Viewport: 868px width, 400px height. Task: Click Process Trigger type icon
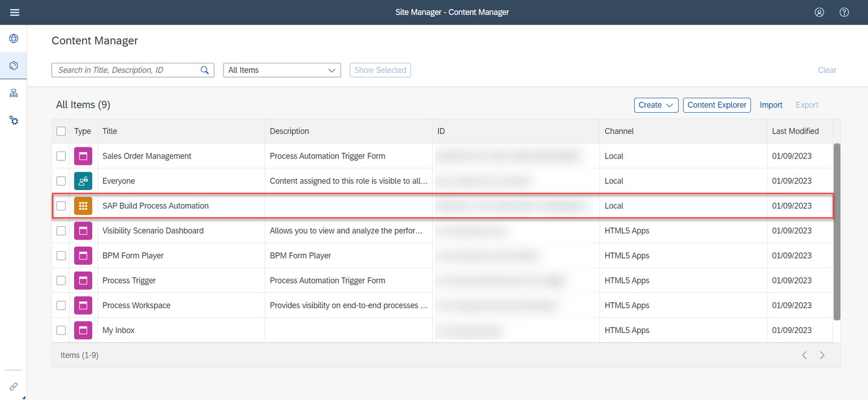click(x=83, y=281)
